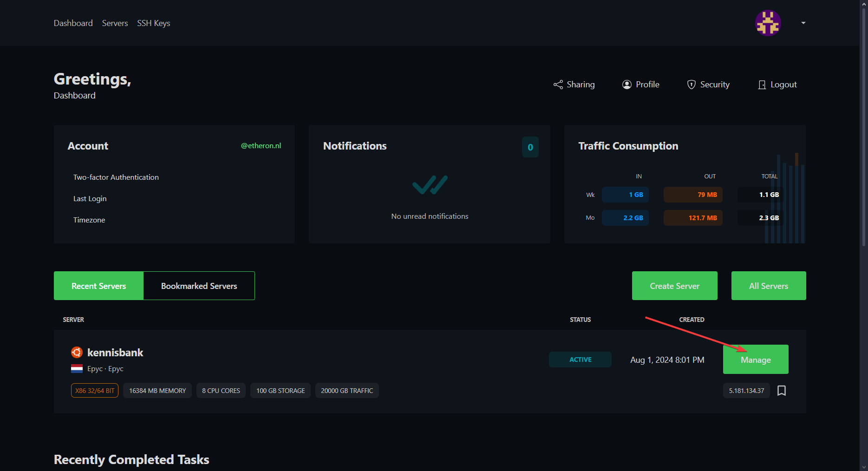This screenshot has height=471, width=868.
Task: Select the Recent Servers tab
Action: [98, 286]
